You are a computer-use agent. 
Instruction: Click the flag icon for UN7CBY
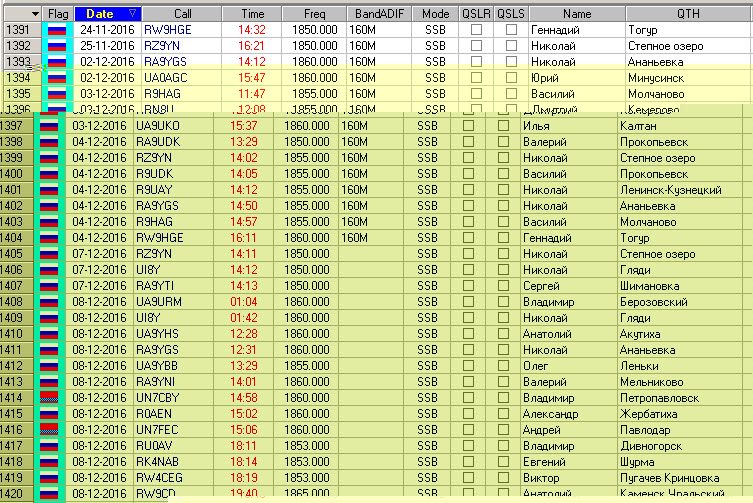point(49,397)
